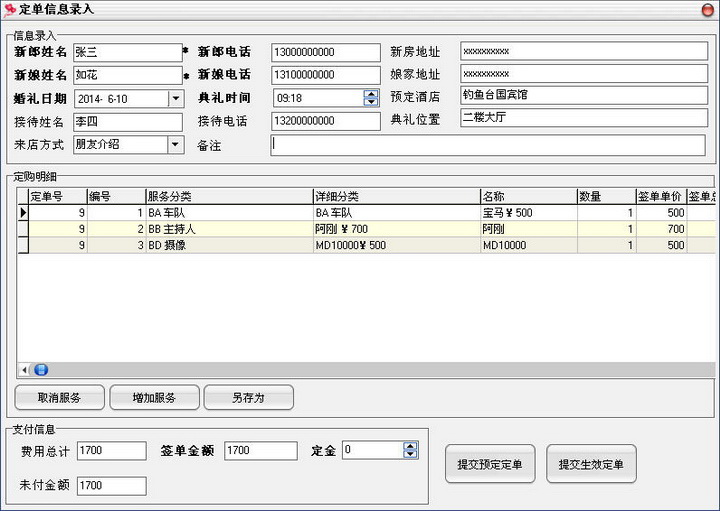
Task: Click the 新郎电话 field
Action: point(326,52)
